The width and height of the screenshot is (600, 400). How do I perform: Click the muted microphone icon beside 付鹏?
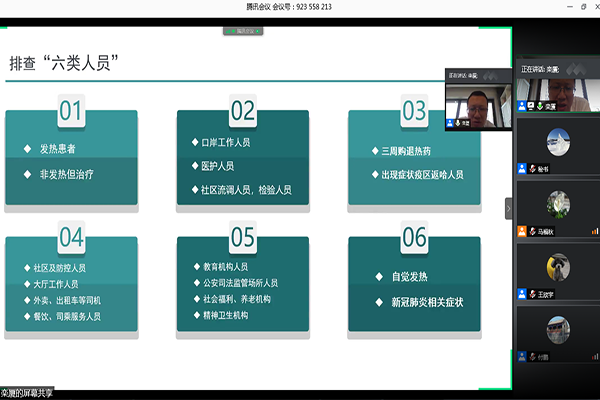coord(533,357)
